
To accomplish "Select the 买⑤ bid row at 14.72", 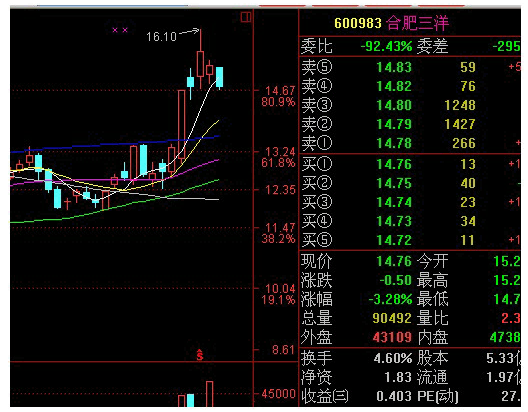I will tap(410, 240).
